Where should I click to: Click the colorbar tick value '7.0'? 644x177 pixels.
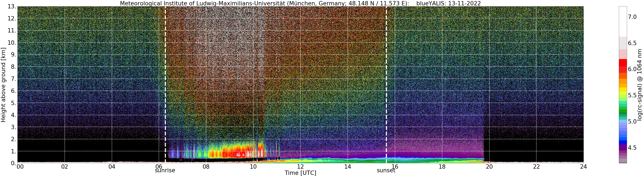[x=632, y=17]
